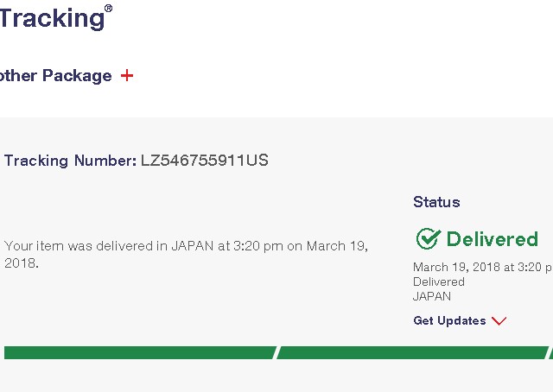Click third progress segment at right edge
The height and width of the screenshot is (392, 553).
551,352
